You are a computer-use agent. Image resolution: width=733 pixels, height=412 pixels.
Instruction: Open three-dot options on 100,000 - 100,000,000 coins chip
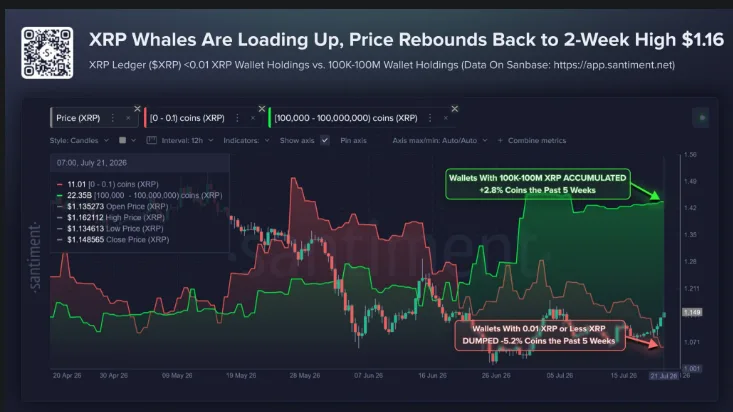(x=430, y=118)
